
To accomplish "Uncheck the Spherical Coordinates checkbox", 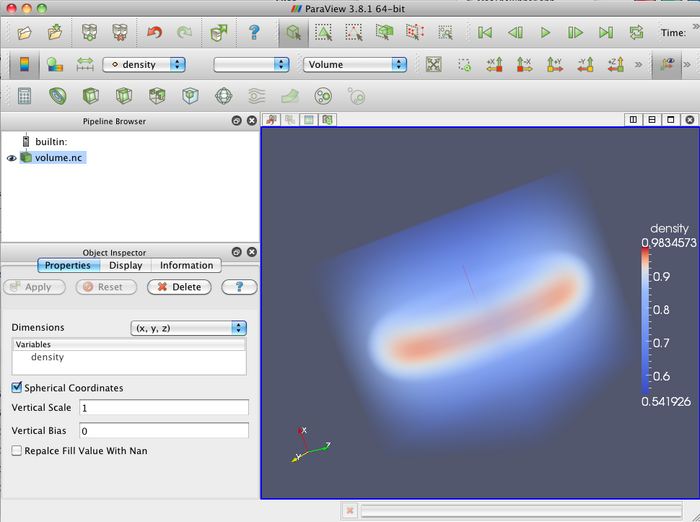I will [x=17, y=388].
